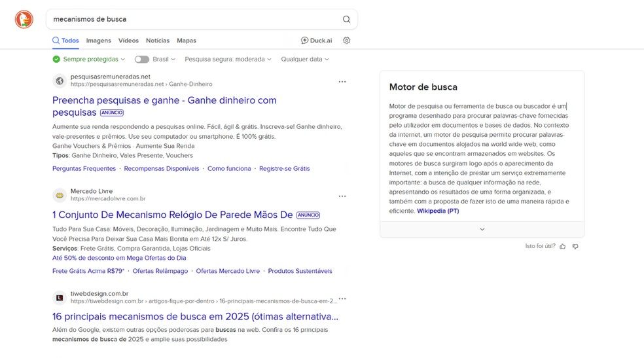Click the Motor de busca heading
The width and height of the screenshot is (644, 358).
[x=423, y=87]
